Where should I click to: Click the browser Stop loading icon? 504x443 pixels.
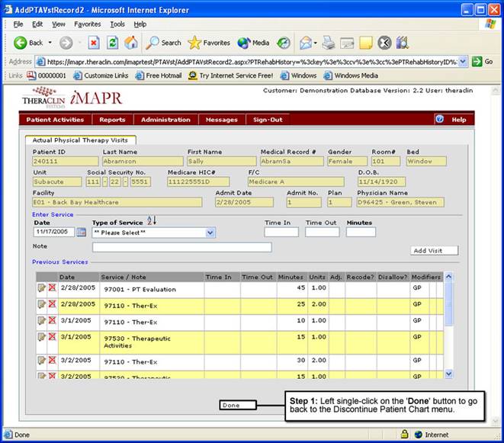[x=94, y=43]
